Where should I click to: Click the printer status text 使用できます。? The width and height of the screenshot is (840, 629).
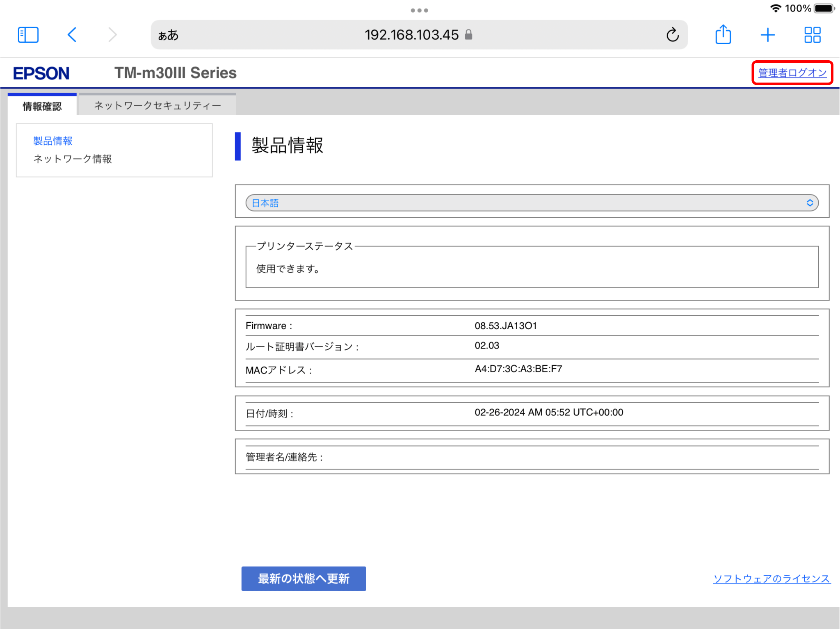click(288, 269)
